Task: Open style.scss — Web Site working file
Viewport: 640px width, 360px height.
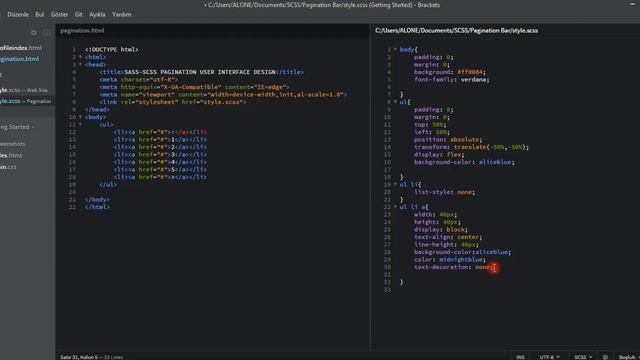Action: (x=24, y=90)
